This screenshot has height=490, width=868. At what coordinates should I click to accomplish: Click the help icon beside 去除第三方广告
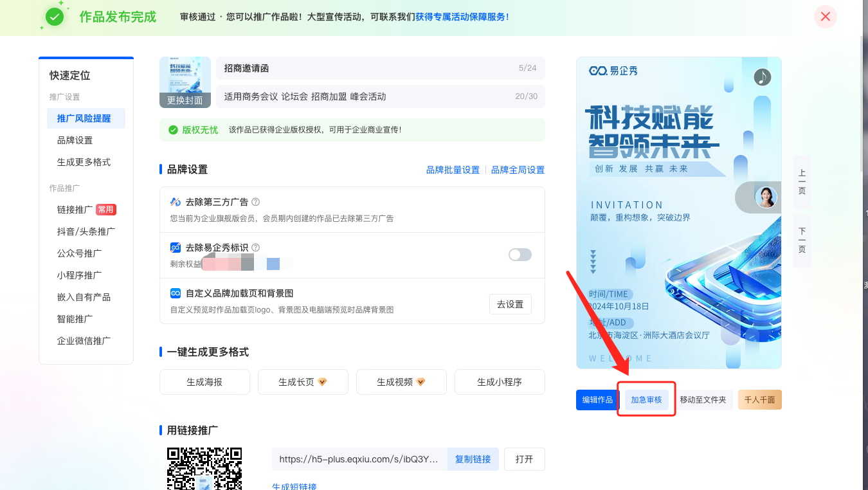click(255, 202)
